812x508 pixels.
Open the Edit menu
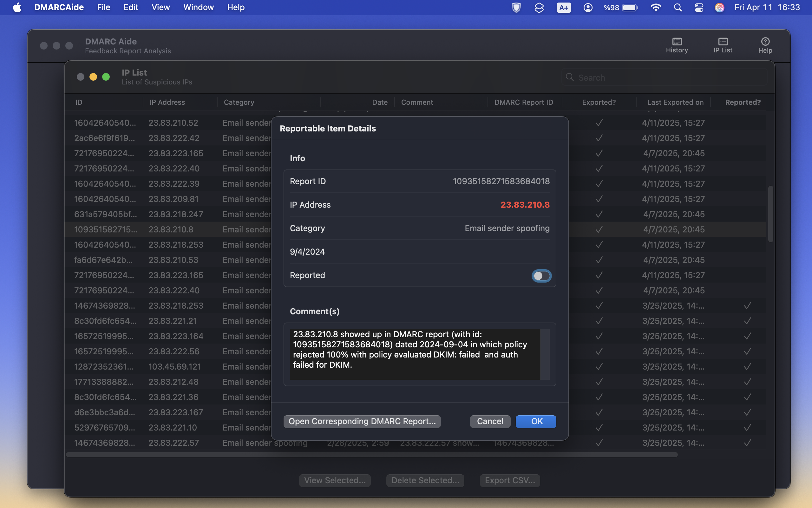[x=131, y=7]
